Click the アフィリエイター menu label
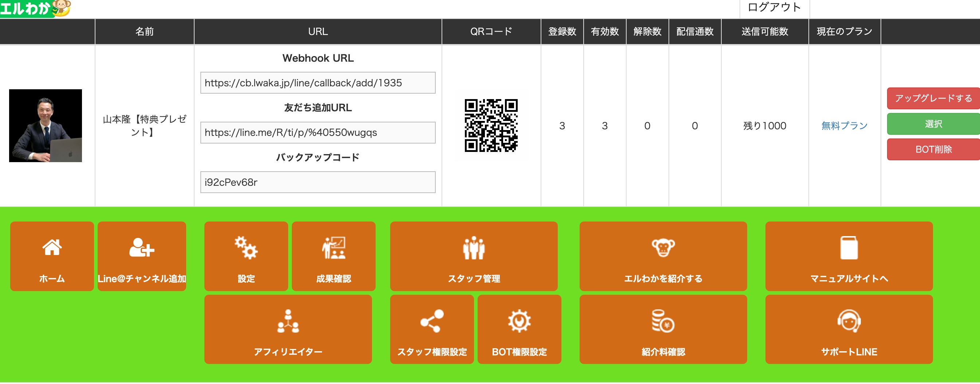Screen dimensions: 980x384 point(288,352)
